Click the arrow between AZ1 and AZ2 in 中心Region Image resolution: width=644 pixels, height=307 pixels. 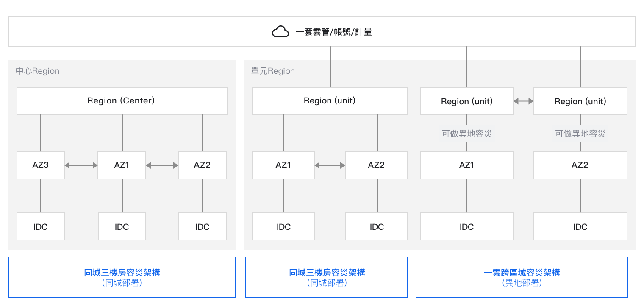coord(162,165)
